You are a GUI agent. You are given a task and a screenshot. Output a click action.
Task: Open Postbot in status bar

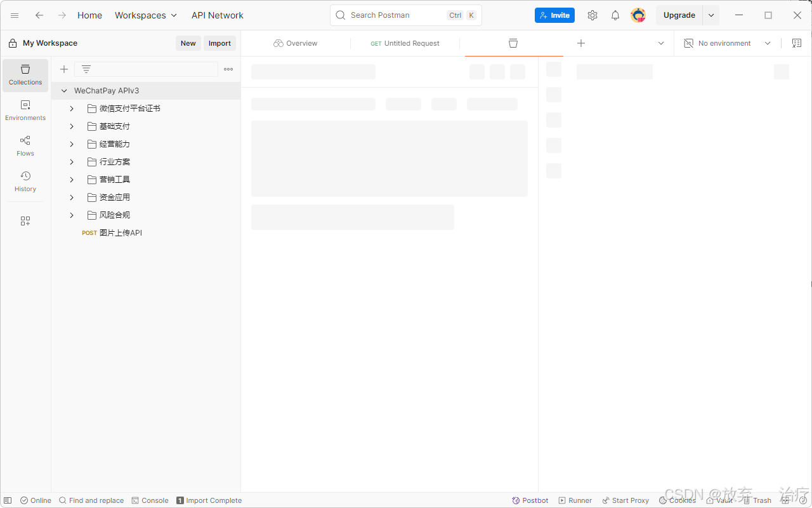[530, 500]
